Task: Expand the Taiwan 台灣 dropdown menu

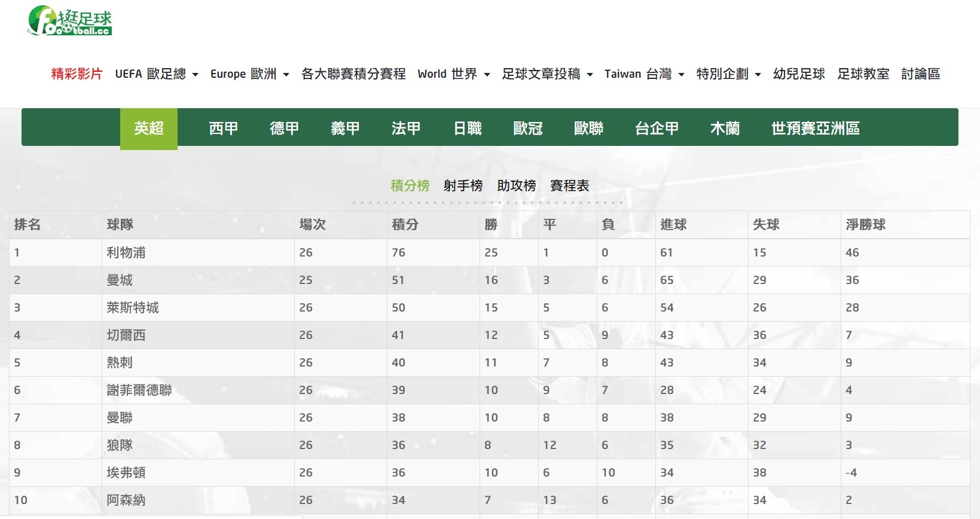Action: point(645,74)
